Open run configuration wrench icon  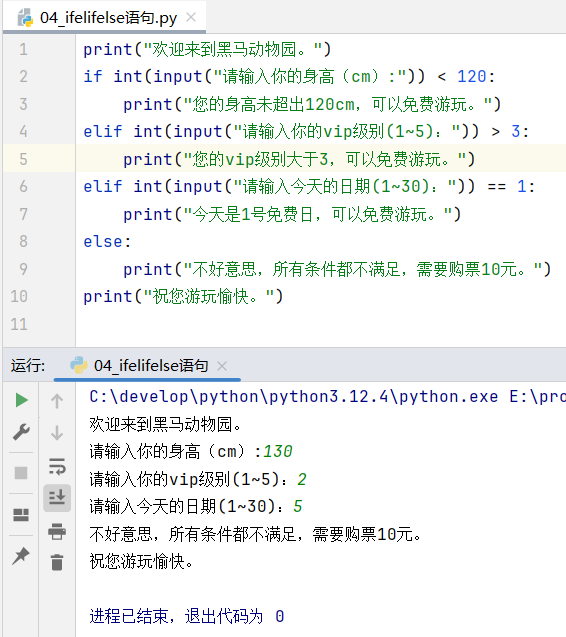click(21, 432)
